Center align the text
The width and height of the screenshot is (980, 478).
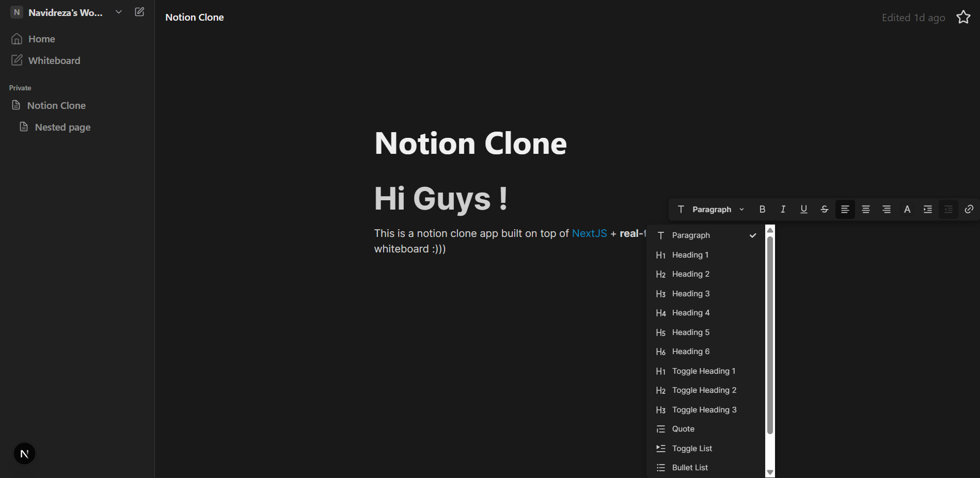click(x=865, y=209)
